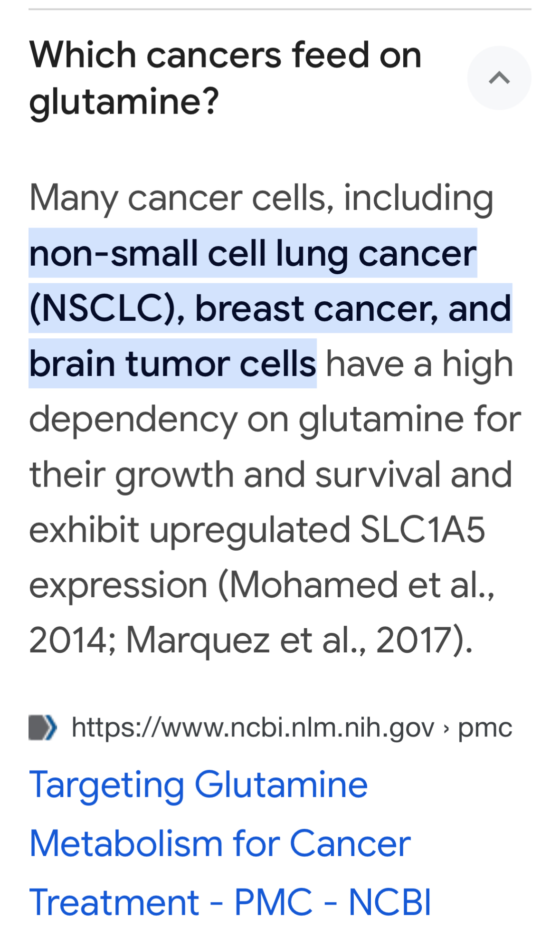This screenshot has width=560, height=947.
Task: Click the breadcrumb arrow separator before pmc
Action: pos(446,728)
